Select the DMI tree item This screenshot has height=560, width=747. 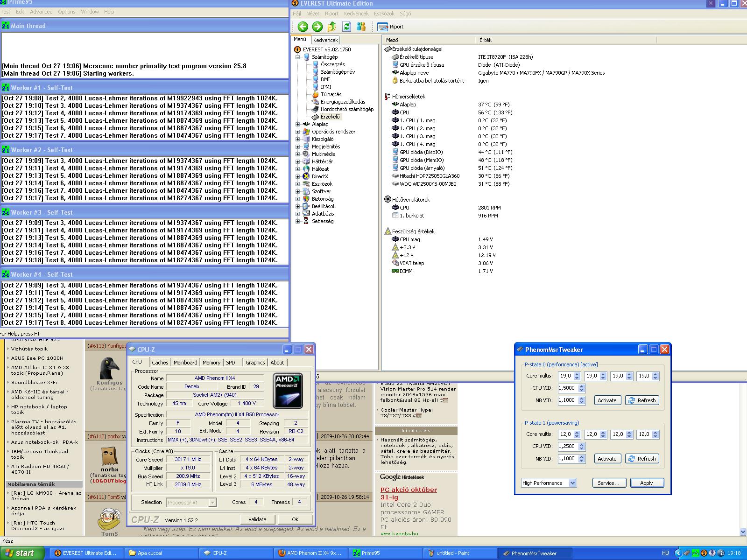[x=325, y=79]
